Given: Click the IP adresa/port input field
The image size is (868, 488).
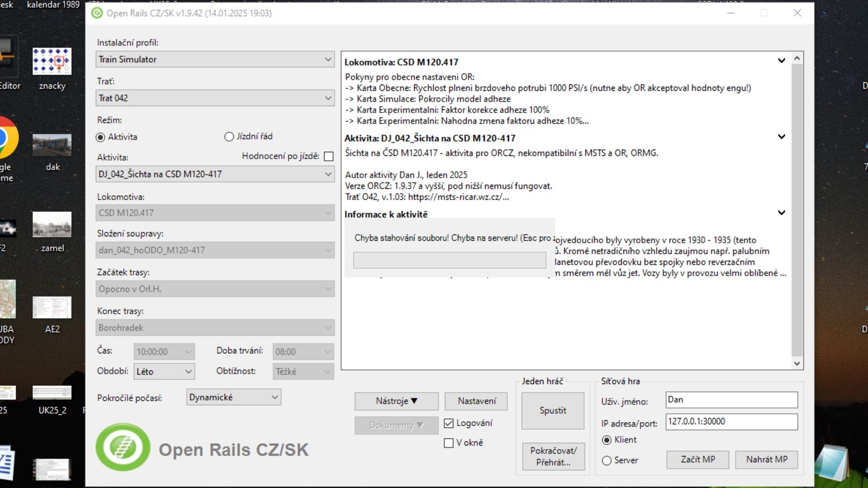Looking at the screenshot, I should coord(732,422).
